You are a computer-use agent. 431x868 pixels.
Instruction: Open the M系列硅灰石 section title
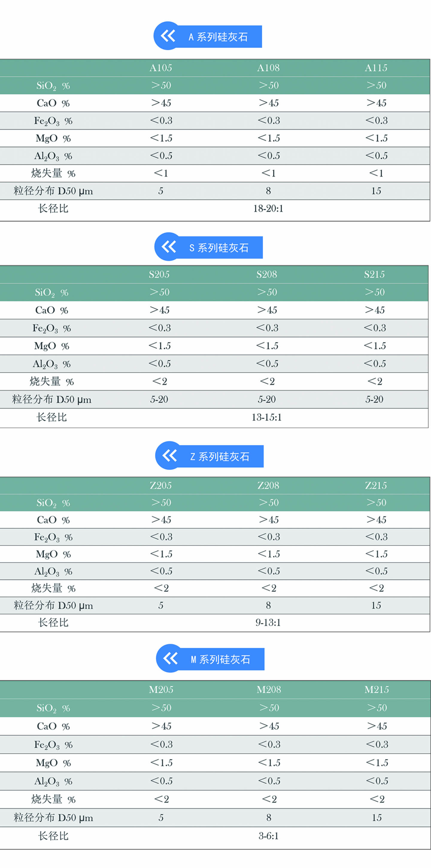[x=220, y=659]
